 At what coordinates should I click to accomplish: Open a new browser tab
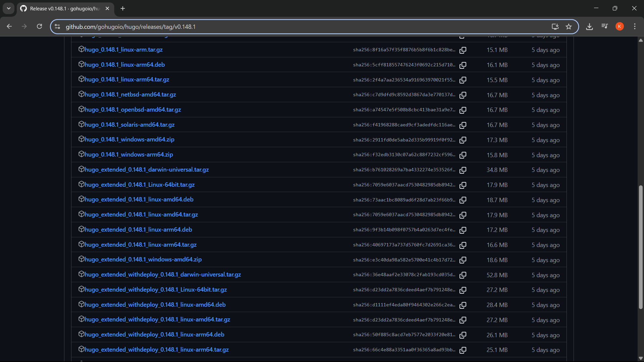123,9
